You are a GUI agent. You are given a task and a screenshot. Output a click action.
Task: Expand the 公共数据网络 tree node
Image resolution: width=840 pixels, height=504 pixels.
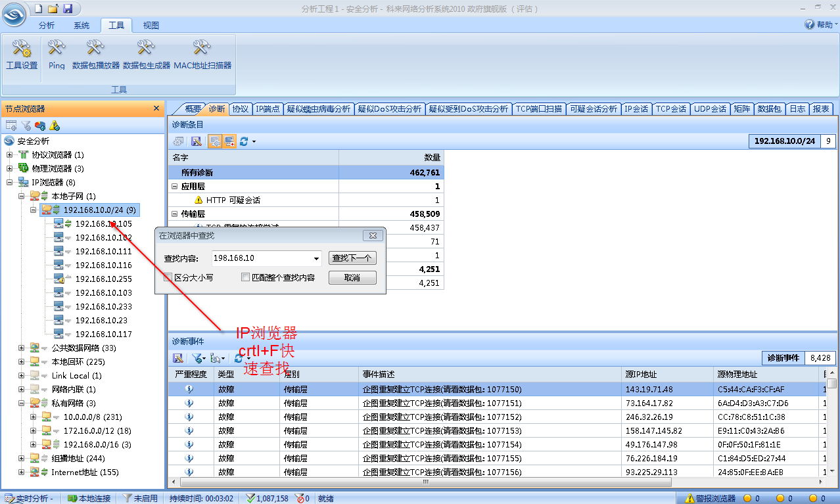(x=21, y=348)
